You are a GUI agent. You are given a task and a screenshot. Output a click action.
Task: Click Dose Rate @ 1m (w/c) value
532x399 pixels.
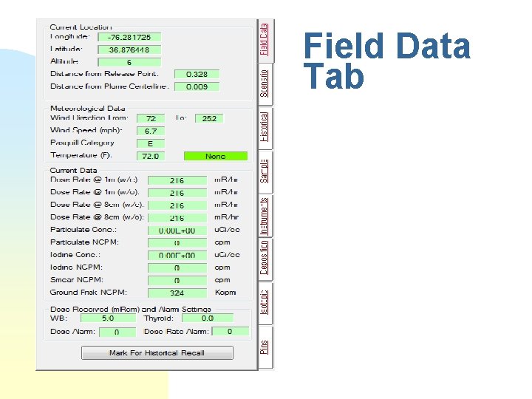coord(177,180)
